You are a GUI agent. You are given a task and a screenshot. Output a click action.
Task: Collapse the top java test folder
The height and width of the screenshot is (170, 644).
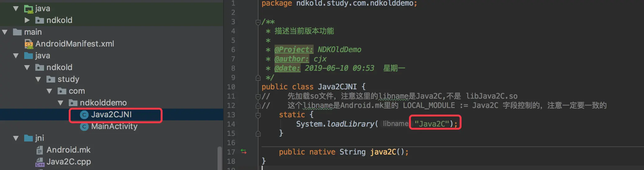[x=16, y=9]
